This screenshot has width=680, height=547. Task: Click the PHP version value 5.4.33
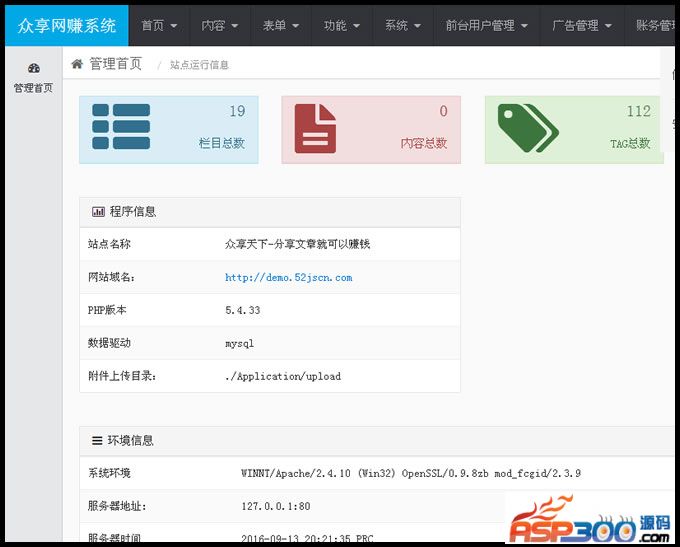coord(242,311)
